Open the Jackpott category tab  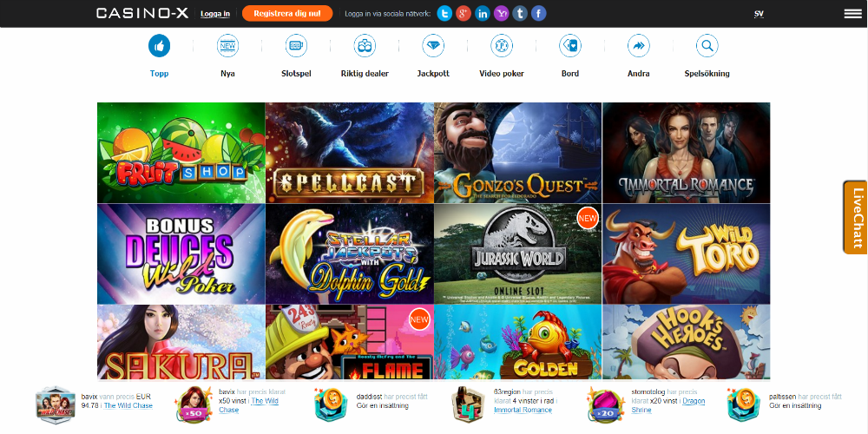pyautogui.click(x=433, y=73)
